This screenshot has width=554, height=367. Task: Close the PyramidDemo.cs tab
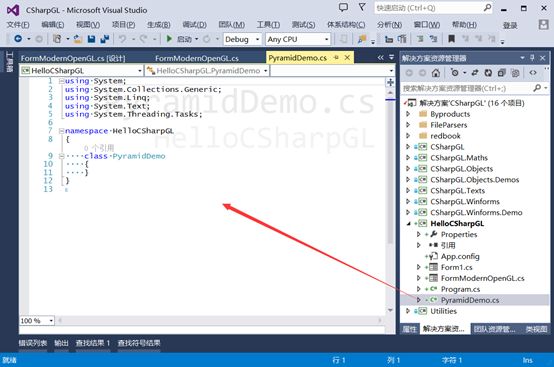coord(347,58)
